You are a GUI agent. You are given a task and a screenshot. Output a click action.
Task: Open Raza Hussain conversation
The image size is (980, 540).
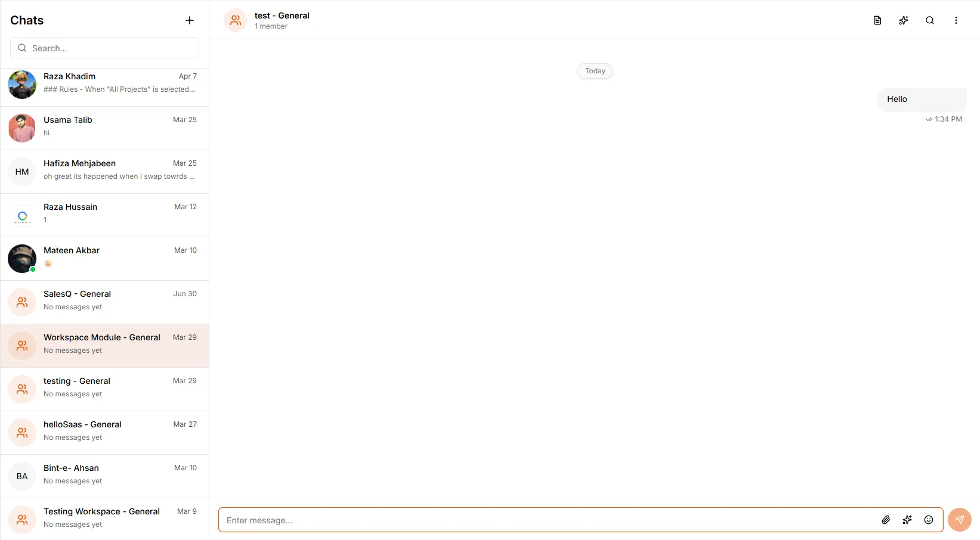pos(105,215)
